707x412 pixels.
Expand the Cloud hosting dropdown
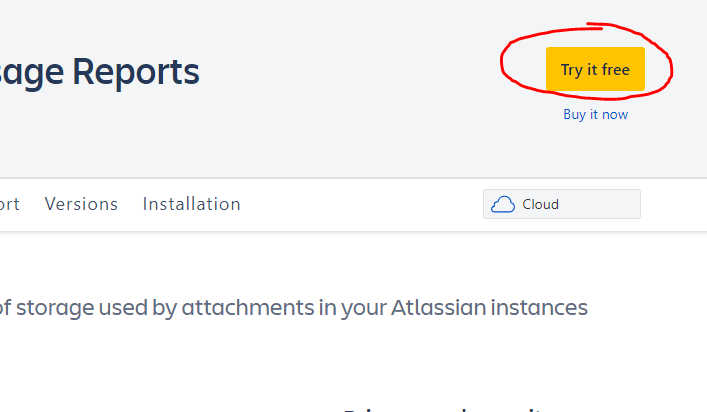click(x=561, y=204)
